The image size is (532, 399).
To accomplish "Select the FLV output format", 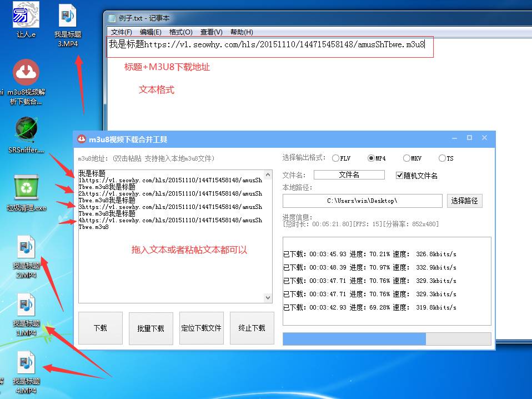I will [335, 158].
